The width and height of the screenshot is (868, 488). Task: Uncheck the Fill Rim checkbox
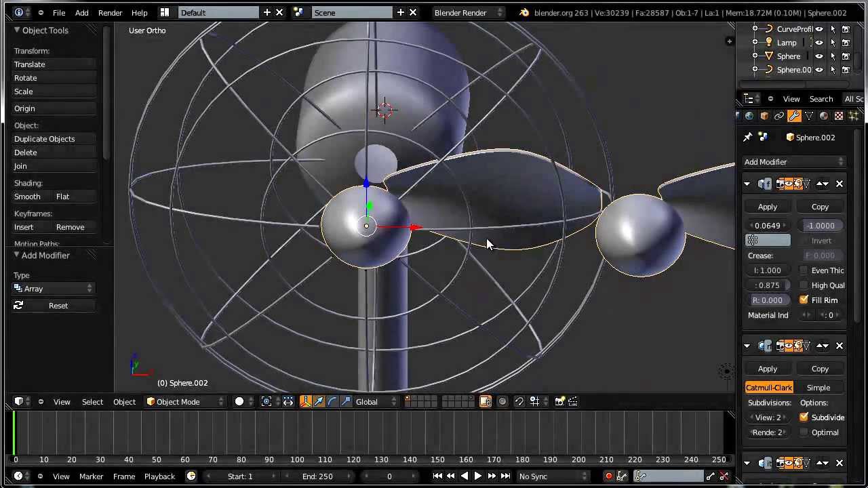tap(804, 300)
